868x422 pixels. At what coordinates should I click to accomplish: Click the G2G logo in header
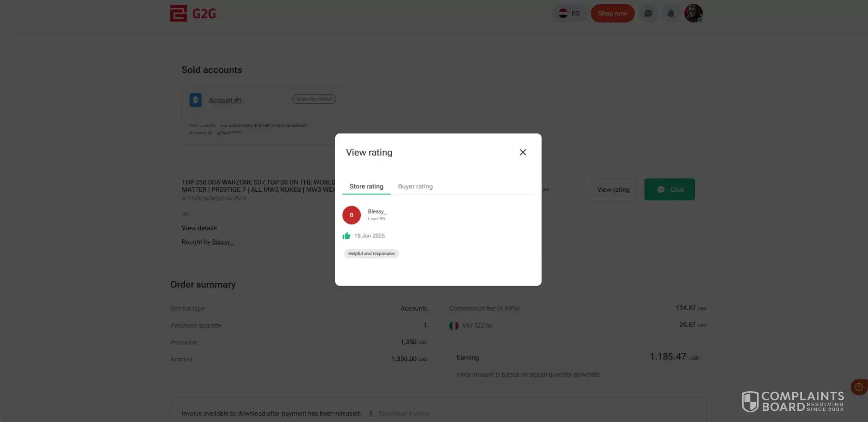coord(193,13)
